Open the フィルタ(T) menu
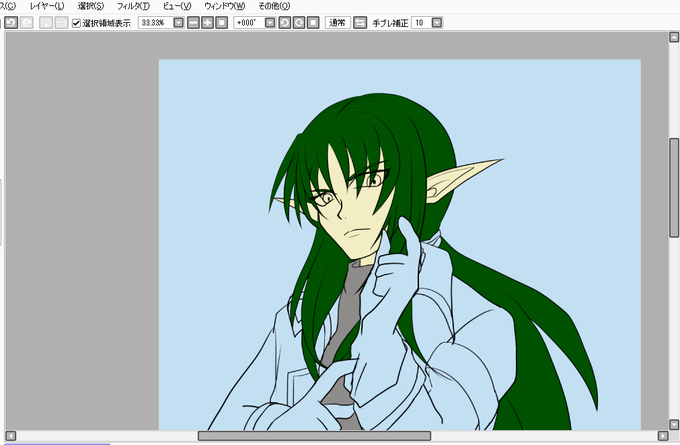This screenshot has width=680, height=445. pyautogui.click(x=133, y=6)
